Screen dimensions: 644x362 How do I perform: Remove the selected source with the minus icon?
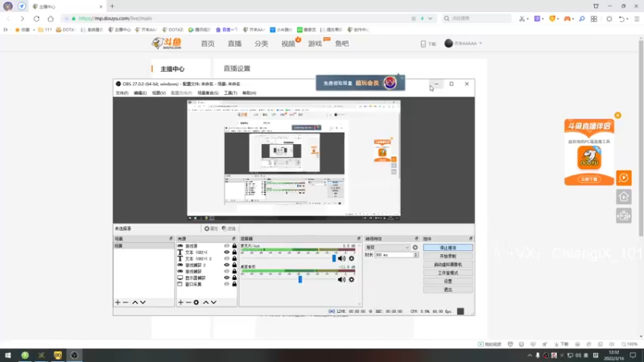pos(188,302)
